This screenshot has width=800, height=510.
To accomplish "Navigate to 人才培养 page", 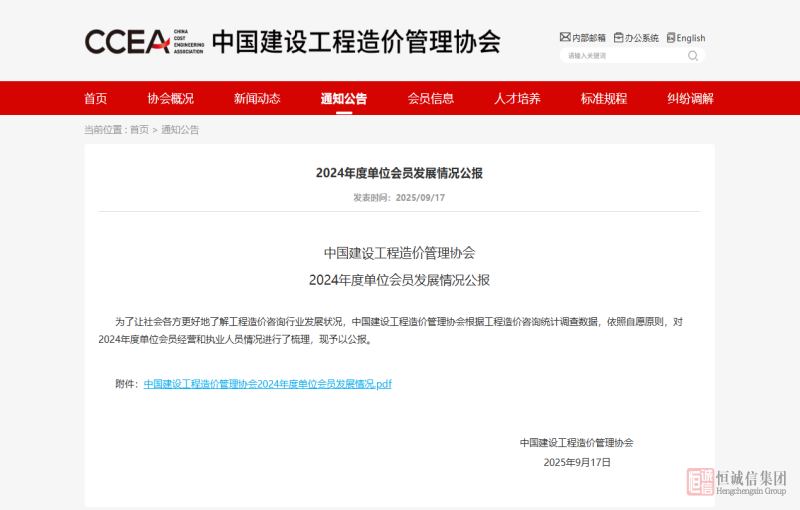I will tap(517, 98).
